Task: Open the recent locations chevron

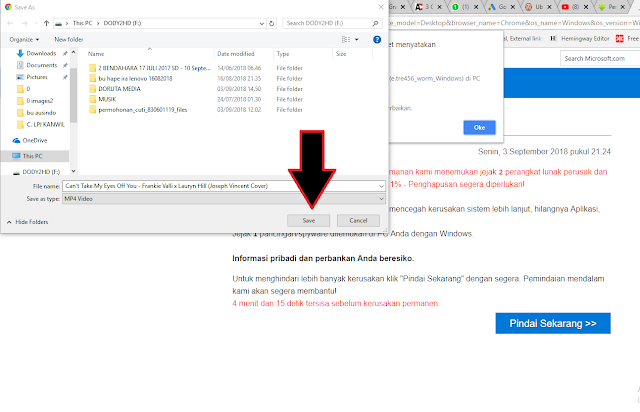Action: pyautogui.click(x=36, y=23)
